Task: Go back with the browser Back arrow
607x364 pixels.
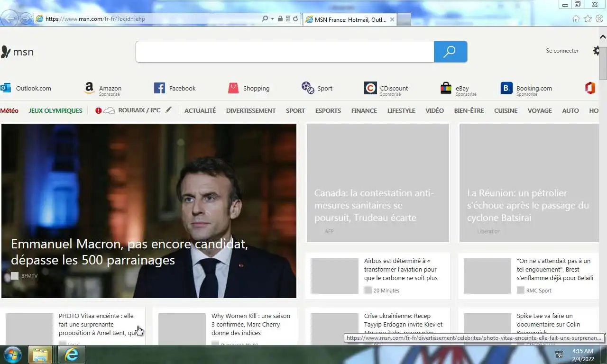Action: click(10, 18)
